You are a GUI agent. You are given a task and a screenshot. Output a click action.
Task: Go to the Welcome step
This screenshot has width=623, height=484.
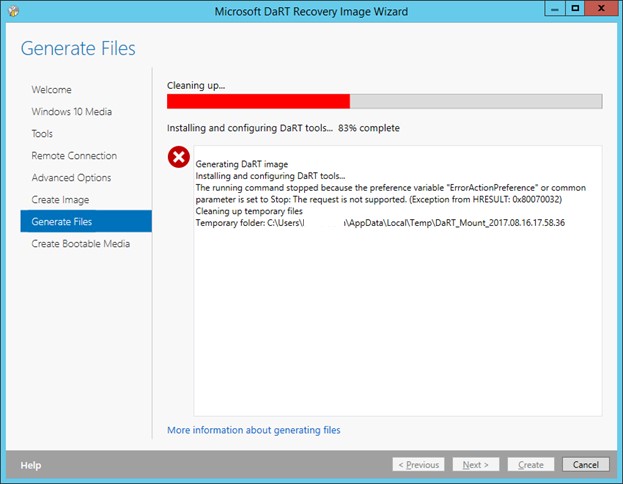[51, 90]
